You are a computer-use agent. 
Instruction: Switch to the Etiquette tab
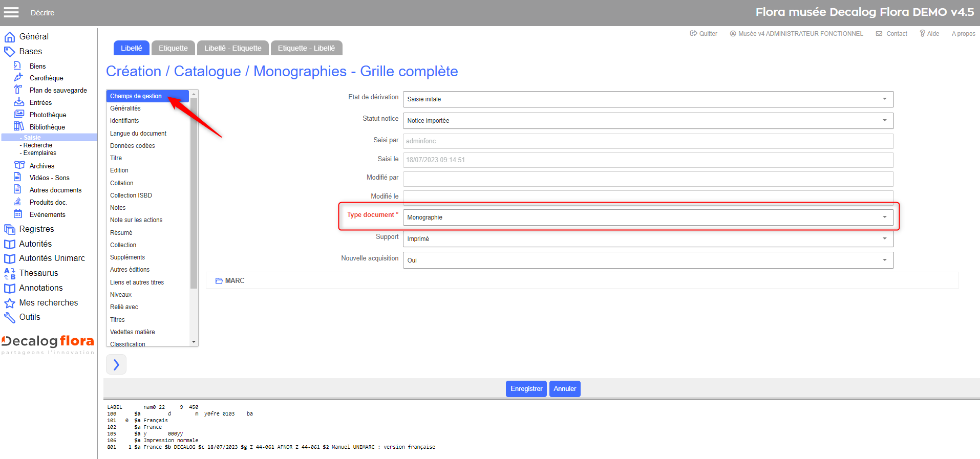point(173,48)
